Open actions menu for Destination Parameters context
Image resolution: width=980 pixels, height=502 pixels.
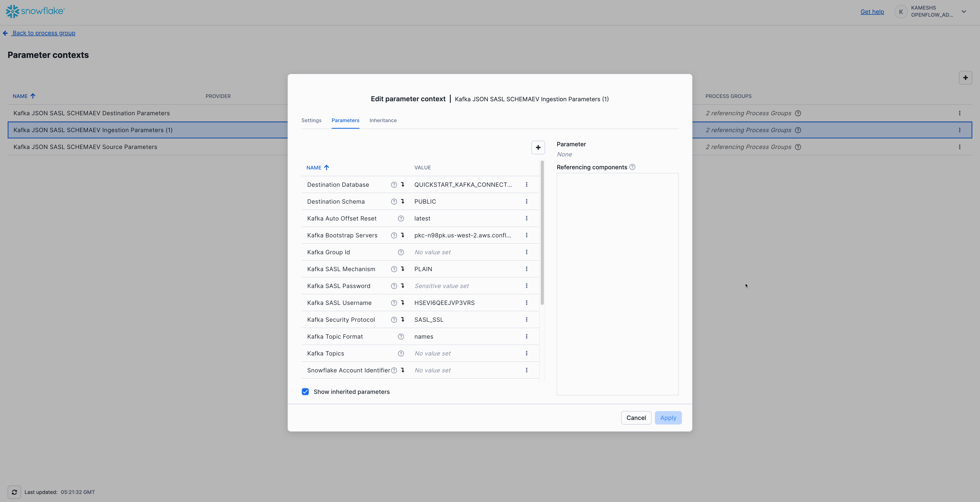pos(959,113)
